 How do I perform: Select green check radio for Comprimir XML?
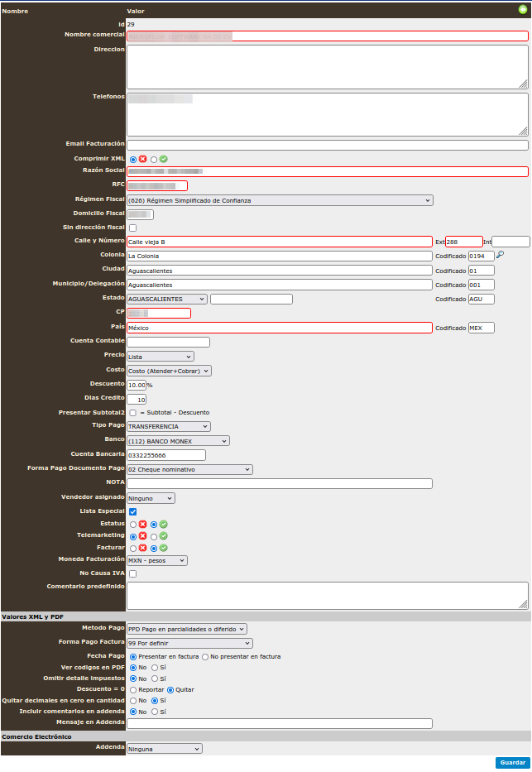pyautogui.click(x=154, y=160)
